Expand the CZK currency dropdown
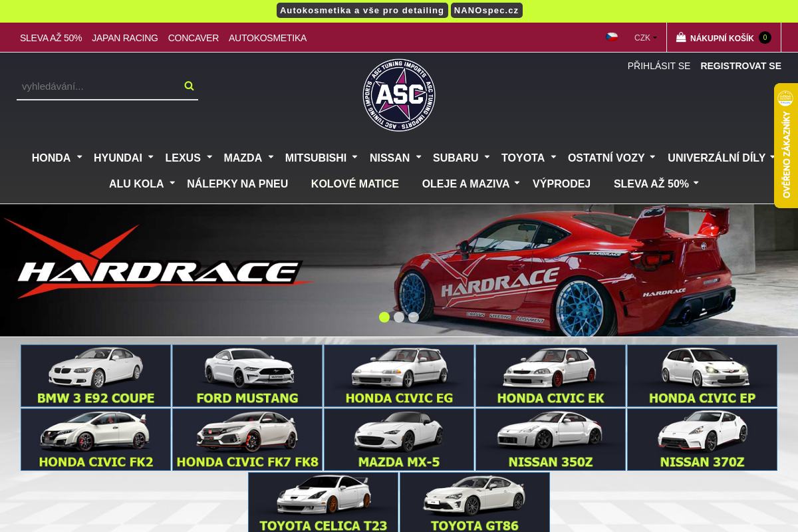Image resolution: width=798 pixels, height=532 pixels. click(x=644, y=38)
